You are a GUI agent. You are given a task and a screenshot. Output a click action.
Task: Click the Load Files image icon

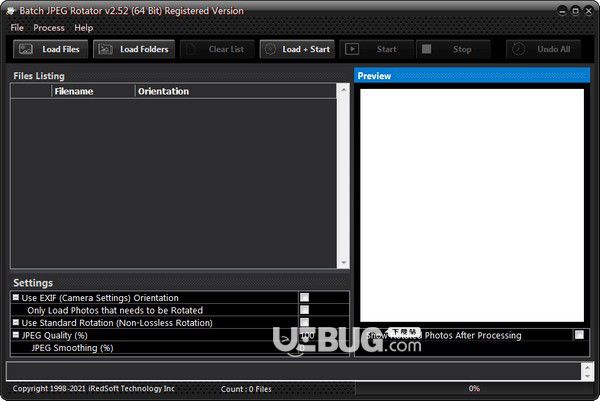pyautogui.click(x=26, y=49)
